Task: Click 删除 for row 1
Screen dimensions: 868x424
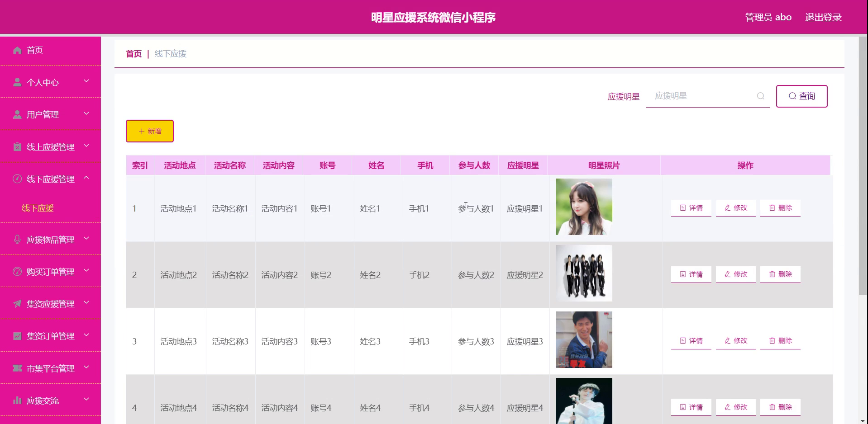Action: pyautogui.click(x=780, y=208)
